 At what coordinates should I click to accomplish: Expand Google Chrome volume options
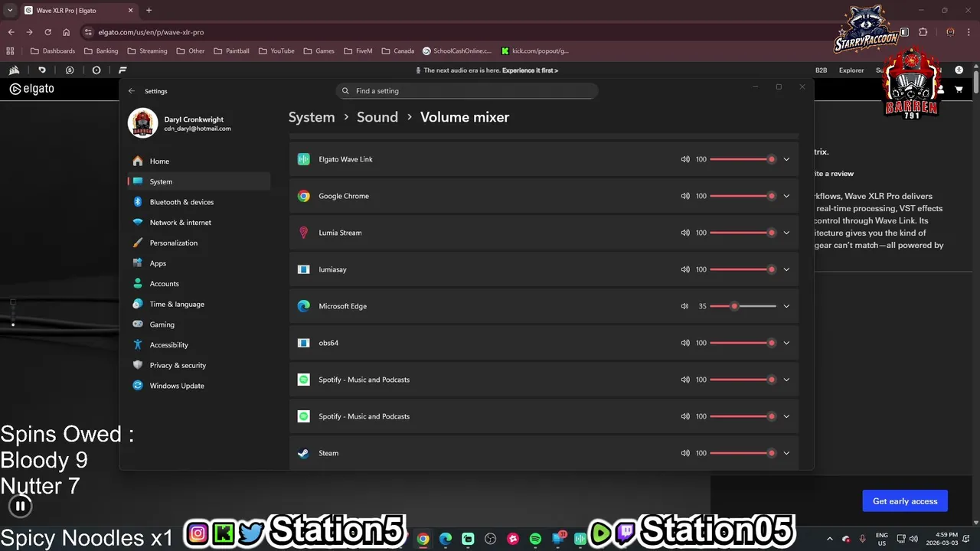pyautogui.click(x=786, y=196)
